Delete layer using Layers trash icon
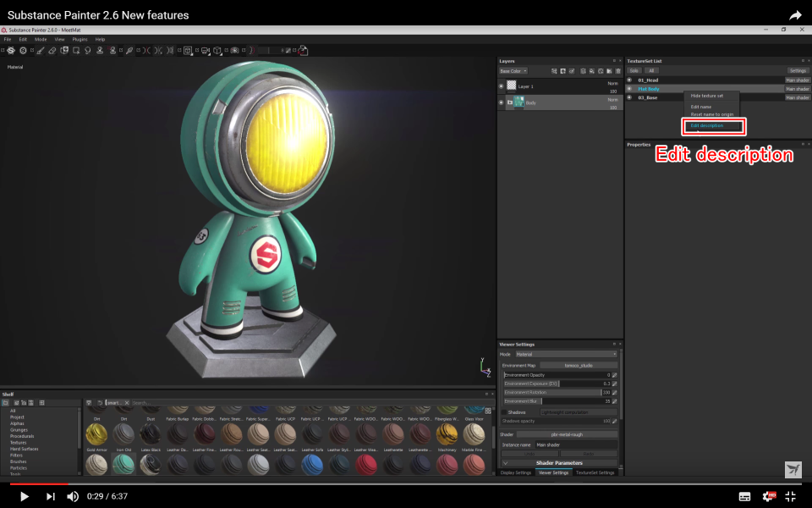Viewport: 812px width, 508px height. [x=617, y=71]
